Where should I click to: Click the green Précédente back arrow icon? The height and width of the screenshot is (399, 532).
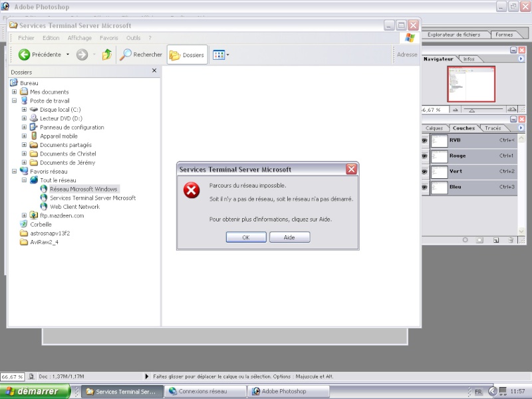click(24, 55)
